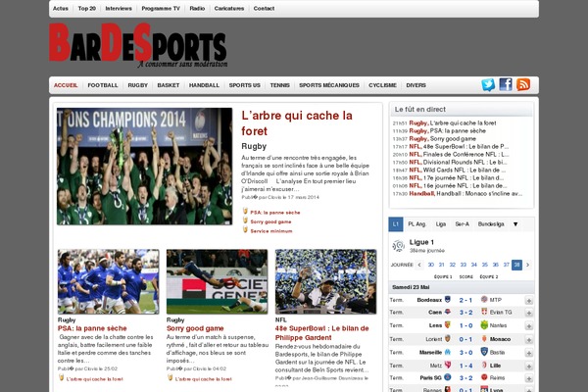Open the CYCLISME menu
The image size is (588, 392).
(x=382, y=85)
